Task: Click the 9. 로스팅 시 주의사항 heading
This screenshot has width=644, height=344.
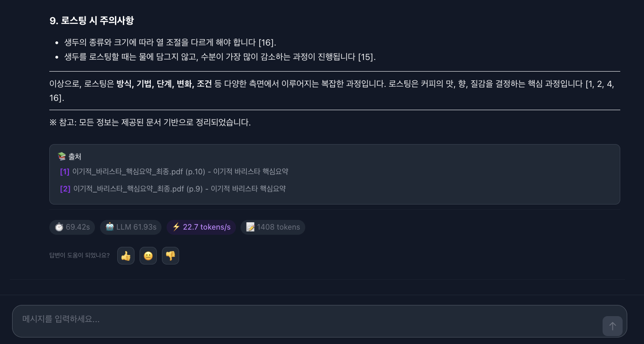Action: pos(92,20)
